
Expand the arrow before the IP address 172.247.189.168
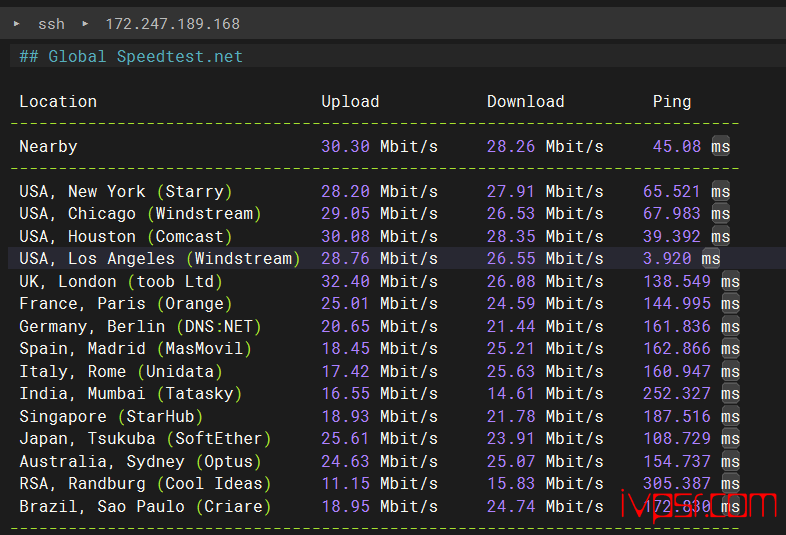click(x=85, y=23)
